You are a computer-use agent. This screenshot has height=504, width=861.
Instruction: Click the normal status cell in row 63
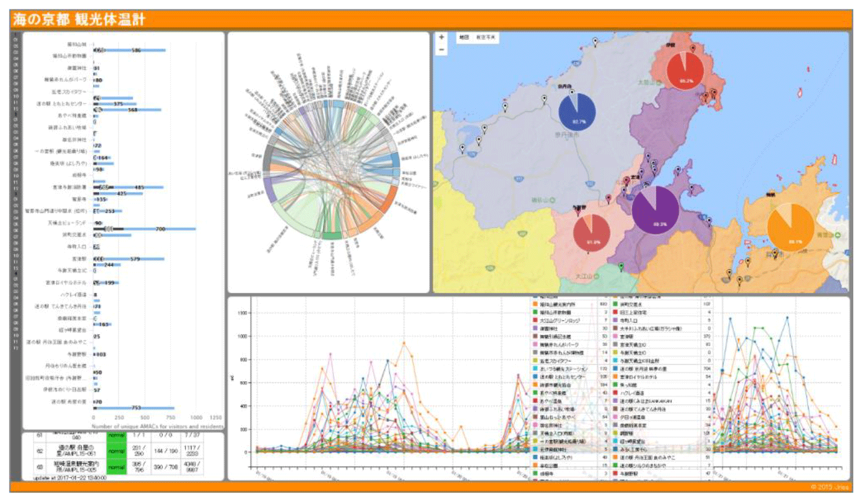[116, 467]
